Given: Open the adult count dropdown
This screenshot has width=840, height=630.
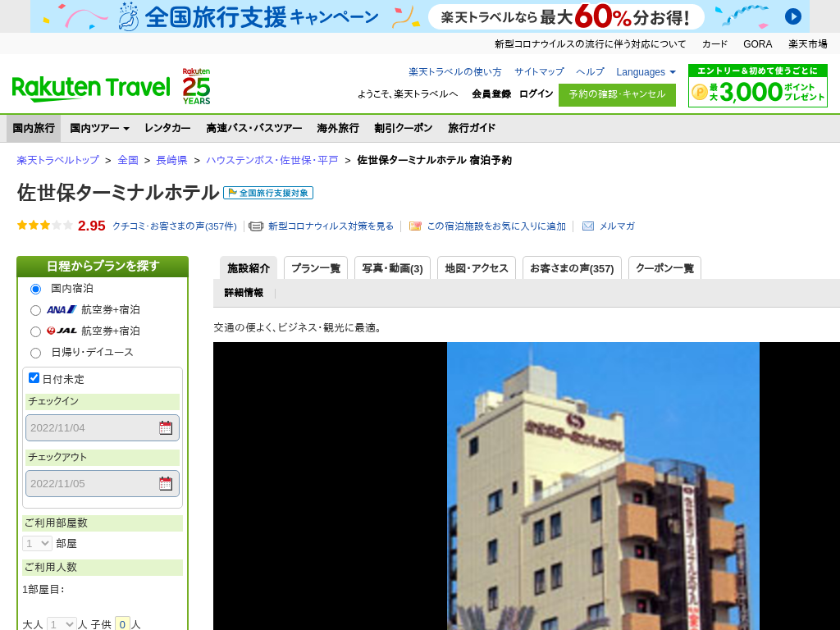Looking at the screenshot, I should (62, 624).
